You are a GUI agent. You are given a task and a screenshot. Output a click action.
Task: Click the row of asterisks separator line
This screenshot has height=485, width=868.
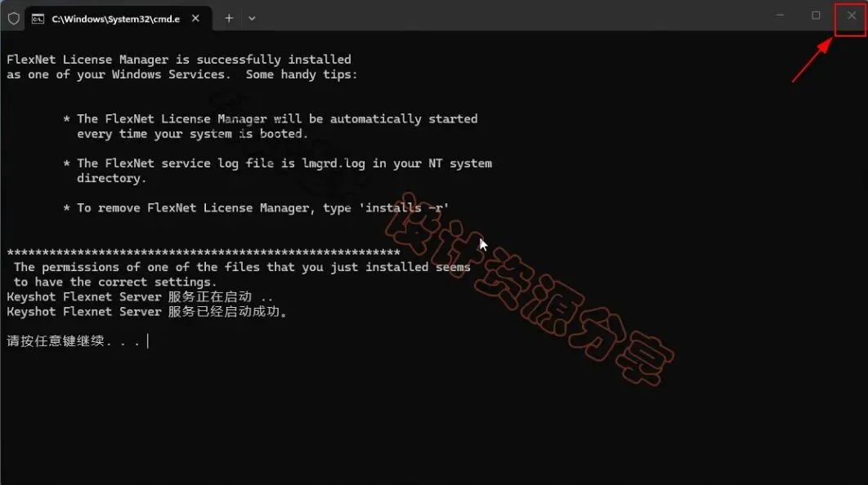click(x=204, y=252)
